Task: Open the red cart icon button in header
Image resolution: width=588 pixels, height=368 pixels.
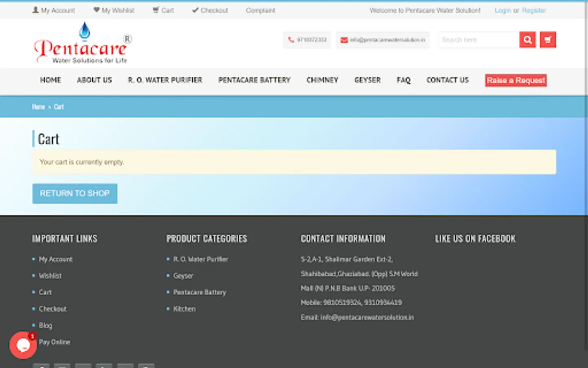Action: point(548,40)
